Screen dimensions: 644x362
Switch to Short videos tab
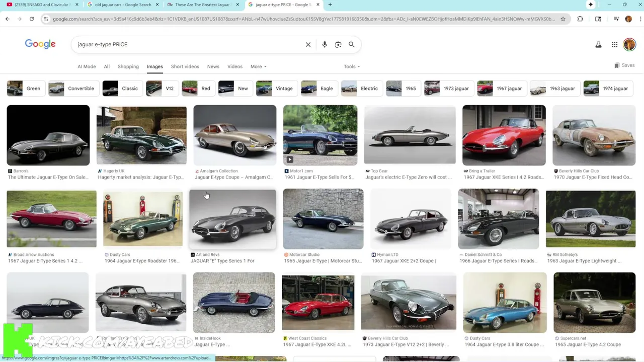185,66
